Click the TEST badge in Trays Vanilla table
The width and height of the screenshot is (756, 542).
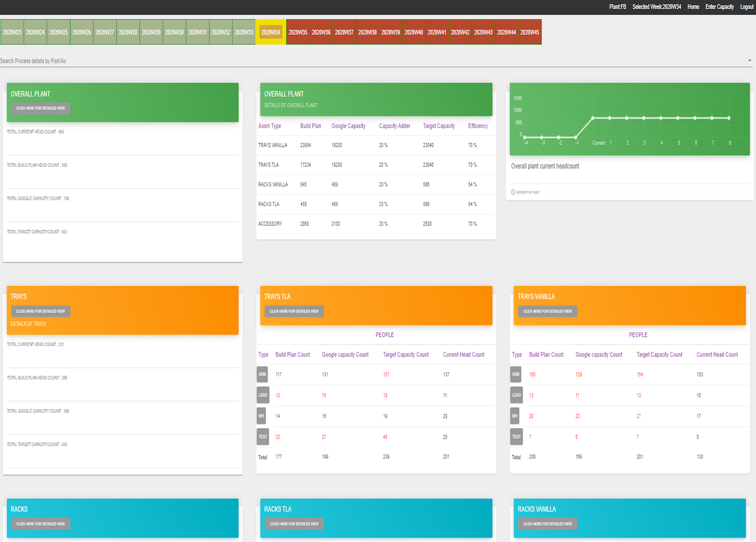click(x=516, y=437)
